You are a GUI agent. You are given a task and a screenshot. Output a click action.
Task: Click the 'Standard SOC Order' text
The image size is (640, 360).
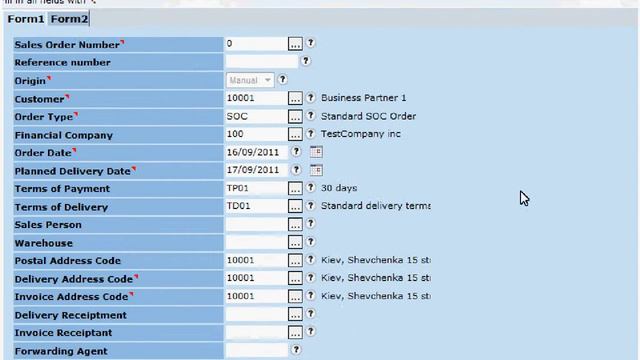[x=368, y=116]
